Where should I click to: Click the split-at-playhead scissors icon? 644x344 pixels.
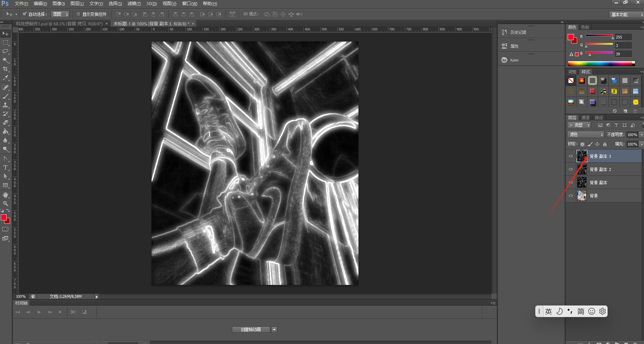point(73,312)
